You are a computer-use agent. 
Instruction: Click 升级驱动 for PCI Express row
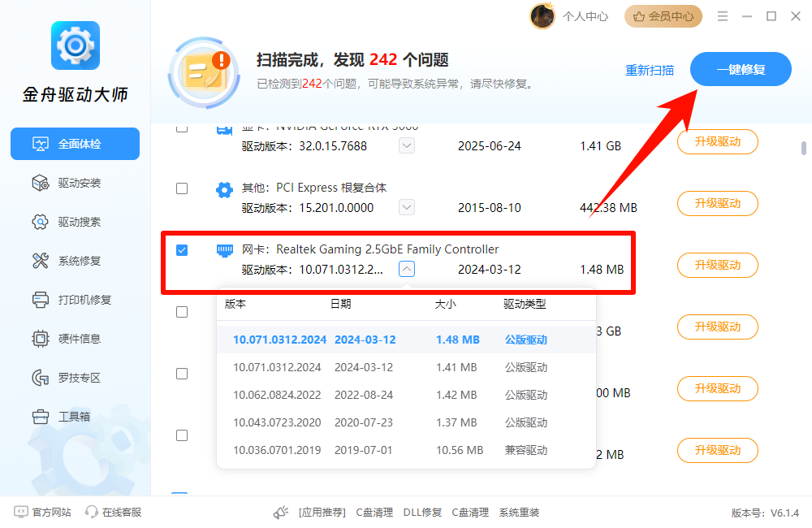point(718,203)
